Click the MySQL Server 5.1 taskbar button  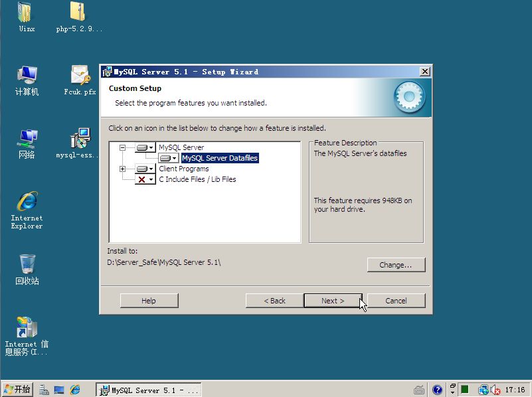click(149, 390)
